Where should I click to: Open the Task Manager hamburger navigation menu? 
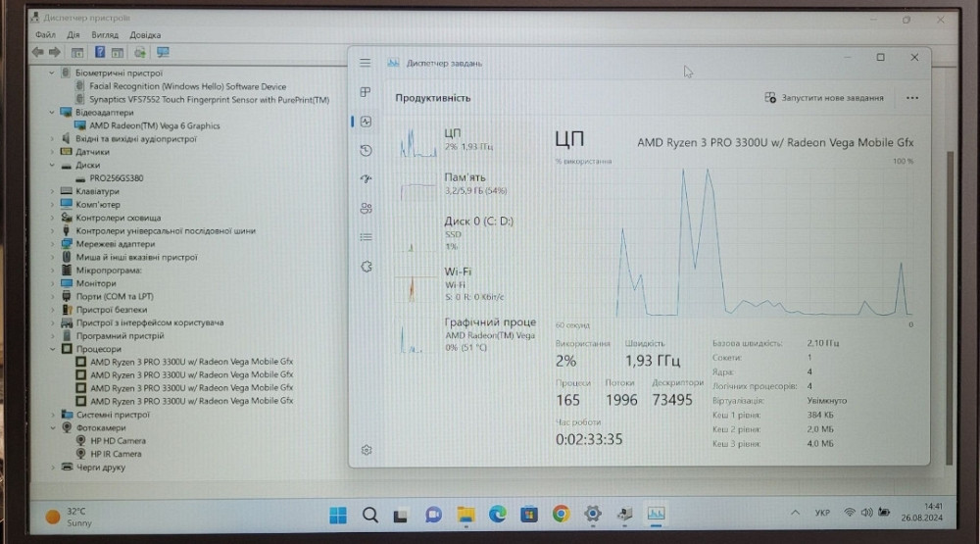[x=365, y=63]
